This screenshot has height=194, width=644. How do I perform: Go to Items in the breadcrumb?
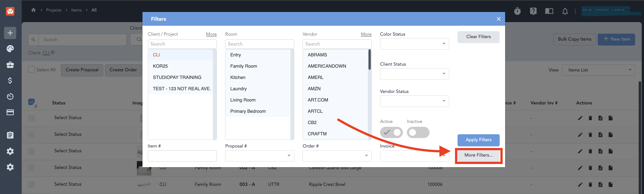click(x=76, y=10)
